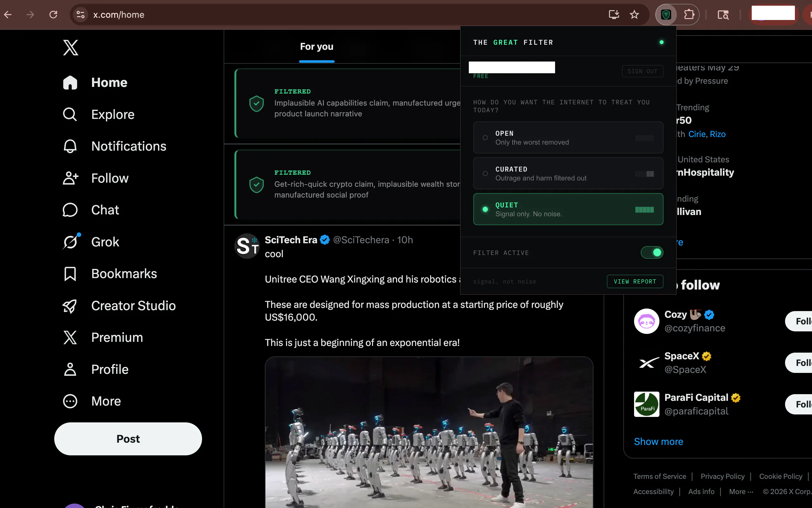Open the robots video thumbnail

tap(429, 433)
